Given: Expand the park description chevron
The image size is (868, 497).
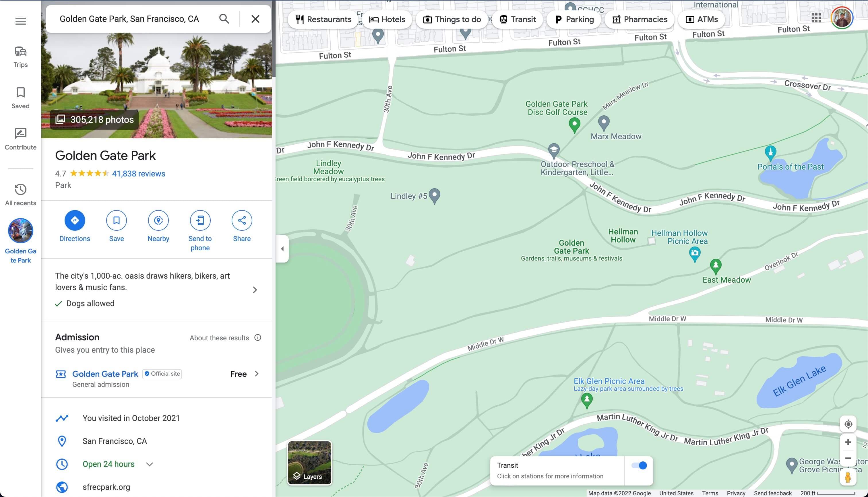Looking at the screenshot, I should (255, 290).
